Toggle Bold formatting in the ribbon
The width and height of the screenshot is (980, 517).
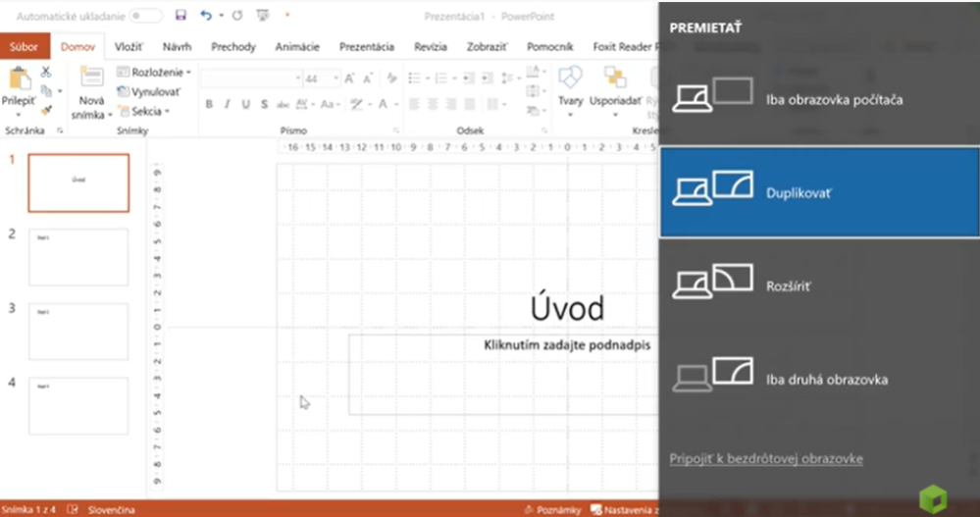209,104
